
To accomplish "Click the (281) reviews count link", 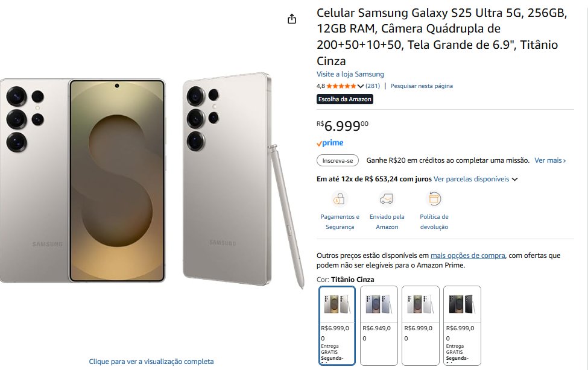I will coord(373,86).
